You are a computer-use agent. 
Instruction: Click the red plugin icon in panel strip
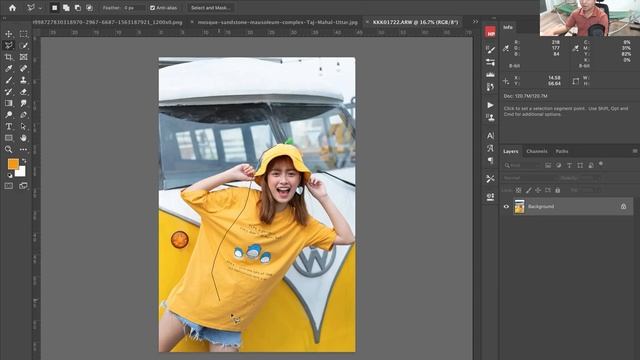[x=490, y=32]
